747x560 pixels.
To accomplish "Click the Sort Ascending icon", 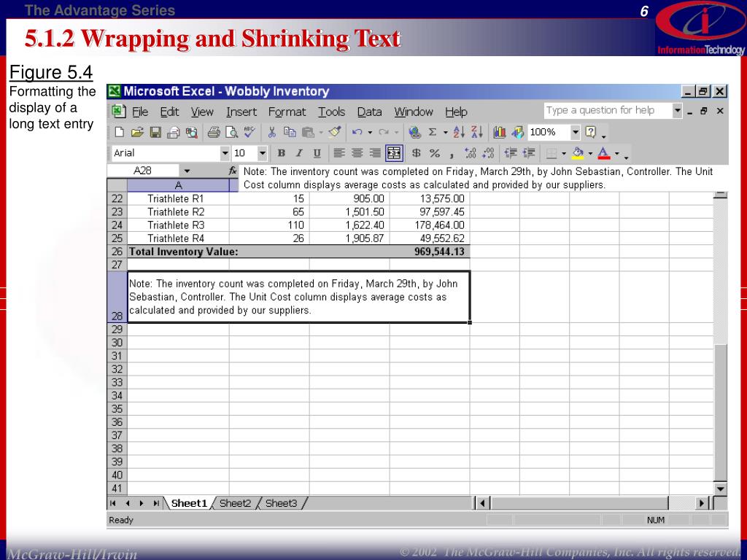I will point(459,133).
